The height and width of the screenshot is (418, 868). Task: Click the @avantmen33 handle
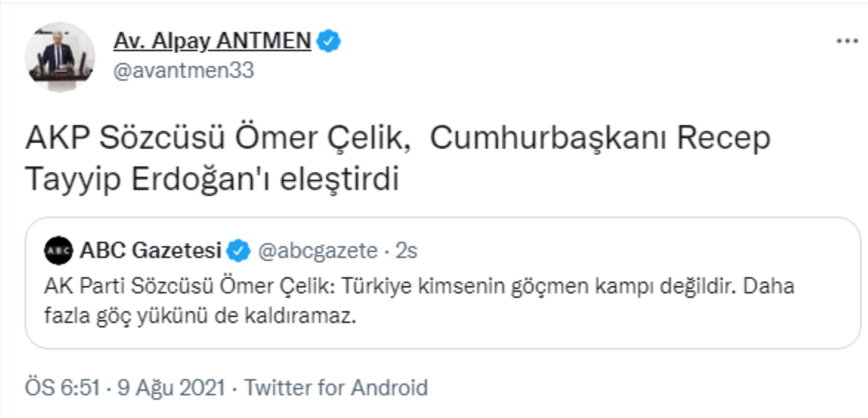(183, 70)
